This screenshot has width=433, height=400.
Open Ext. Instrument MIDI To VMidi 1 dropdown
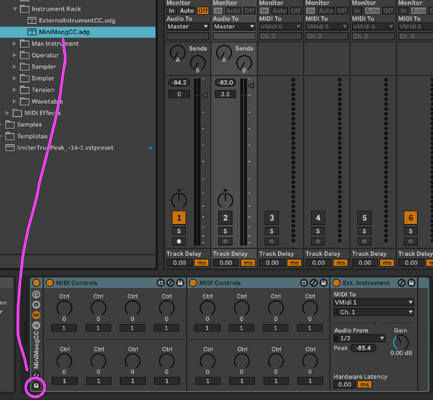[374, 302]
